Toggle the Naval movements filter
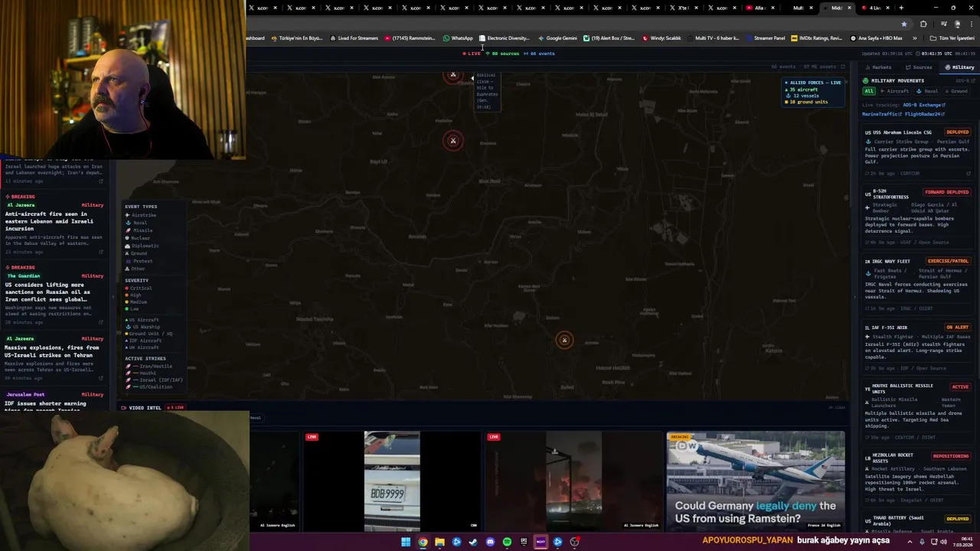This screenshot has height=551, width=980. tap(927, 91)
